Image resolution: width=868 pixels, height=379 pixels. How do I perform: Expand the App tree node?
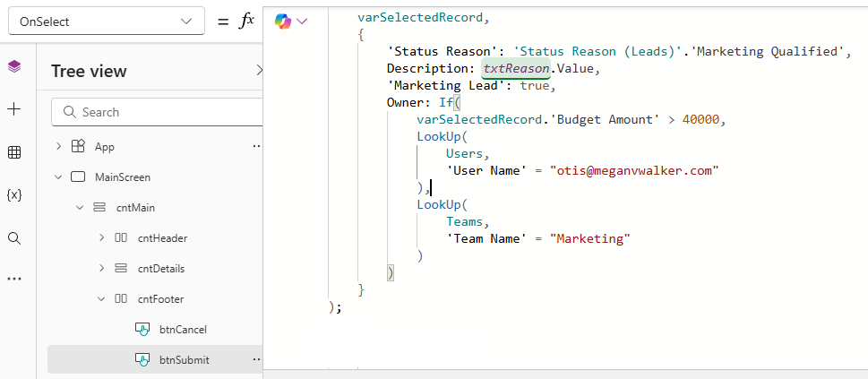coord(59,146)
